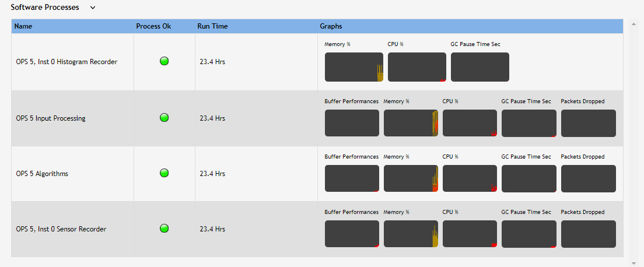The width and height of the screenshot is (644, 267).
Task: Click the OPS 5 Algorithms status indicator
Action: (x=164, y=173)
